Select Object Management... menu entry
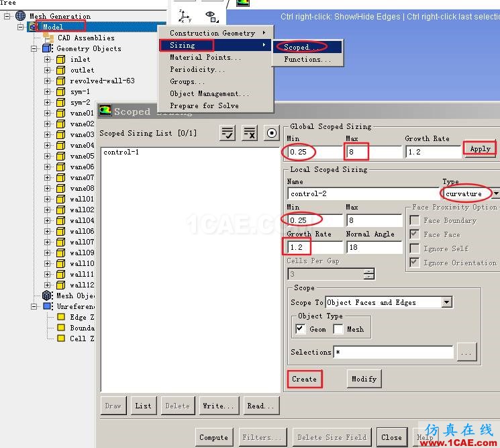The height and width of the screenshot is (448, 500). point(216,93)
